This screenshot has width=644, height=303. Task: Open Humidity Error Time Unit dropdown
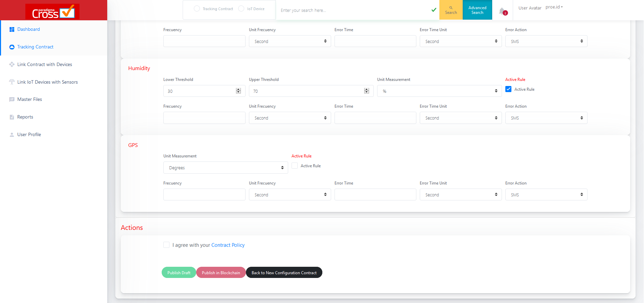click(461, 118)
